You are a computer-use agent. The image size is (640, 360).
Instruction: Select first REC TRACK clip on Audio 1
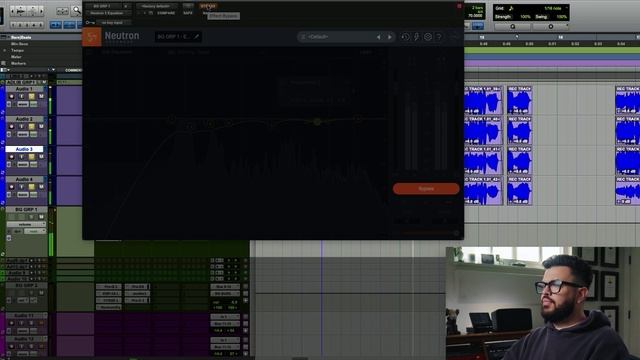[484, 100]
